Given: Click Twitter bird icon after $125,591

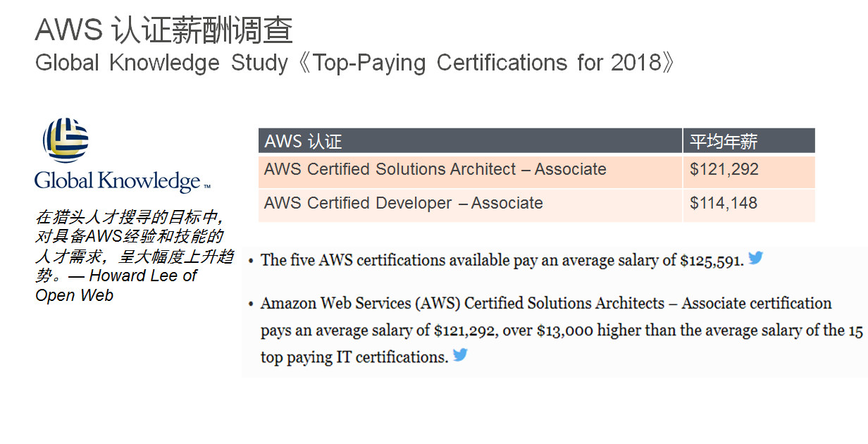Looking at the screenshot, I should [x=756, y=258].
